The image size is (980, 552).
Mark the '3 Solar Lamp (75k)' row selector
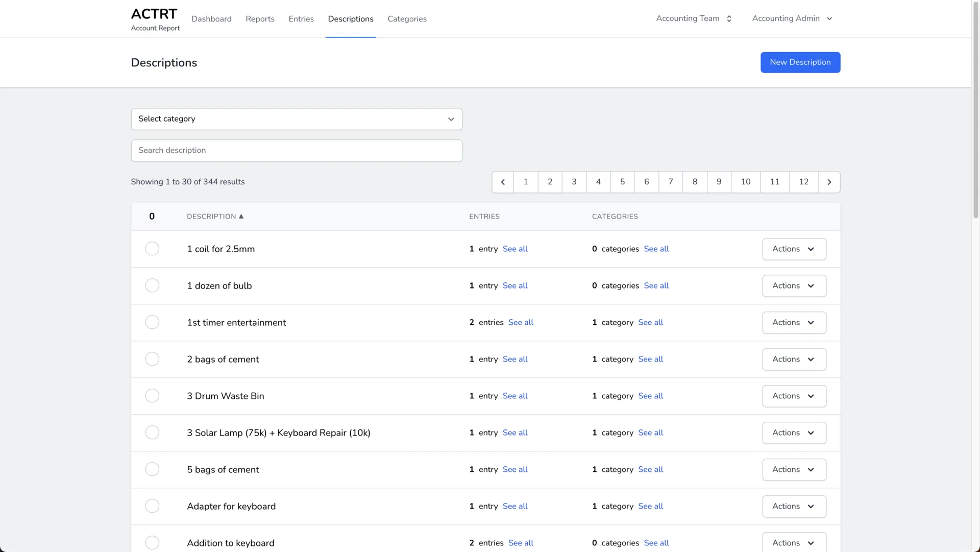pyautogui.click(x=152, y=433)
